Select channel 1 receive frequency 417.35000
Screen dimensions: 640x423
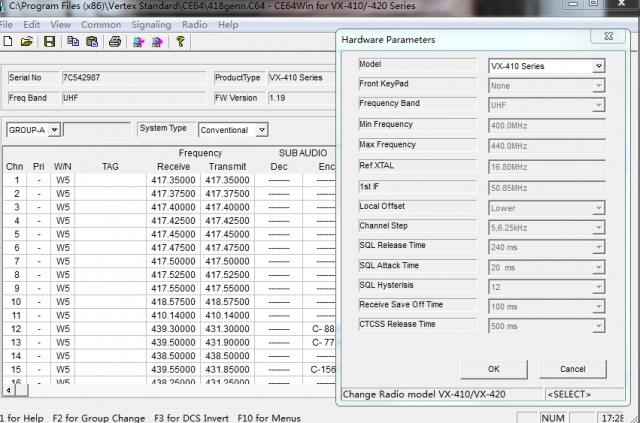(173, 180)
